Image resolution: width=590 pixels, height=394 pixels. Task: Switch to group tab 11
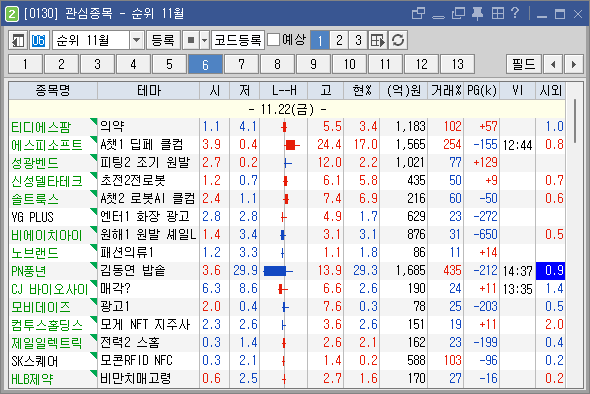tap(385, 64)
